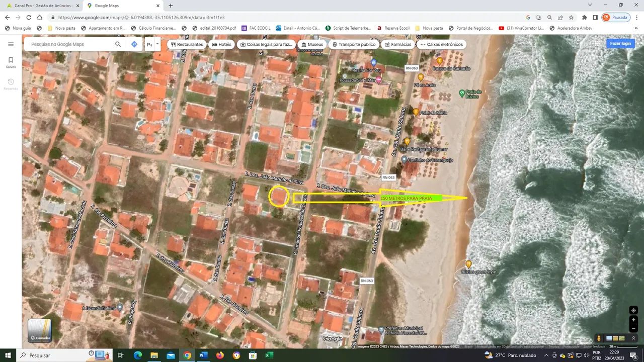Image resolution: width=644 pixels, height=362 pixels.
Task: Expand the search category dropdown arrow
Action: 157,44
